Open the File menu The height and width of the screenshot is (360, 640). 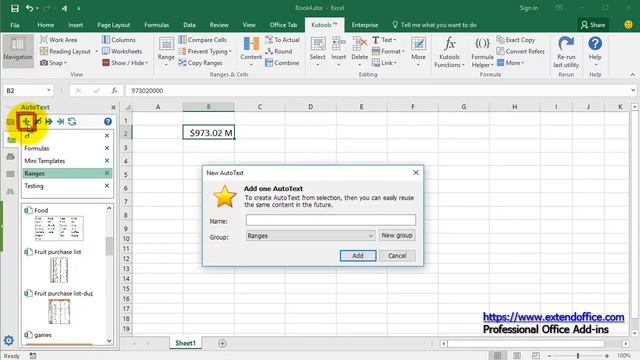[15, 25]
